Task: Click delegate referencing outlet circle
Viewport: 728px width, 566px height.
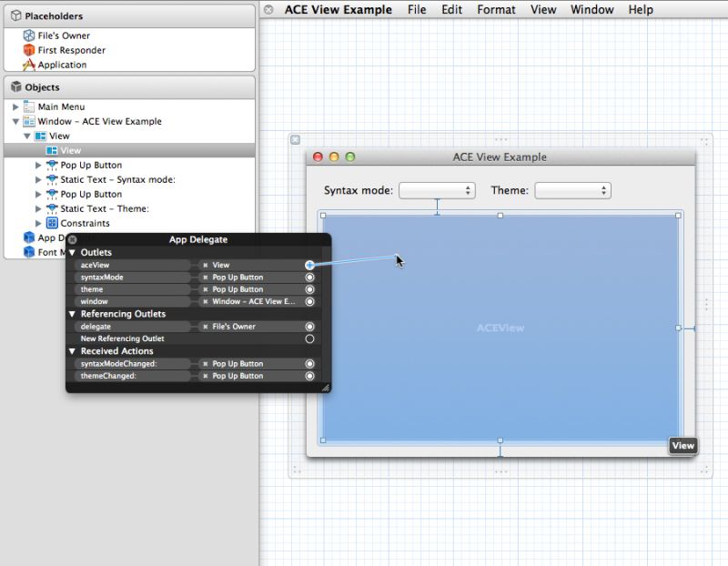Action: (309, 327)
